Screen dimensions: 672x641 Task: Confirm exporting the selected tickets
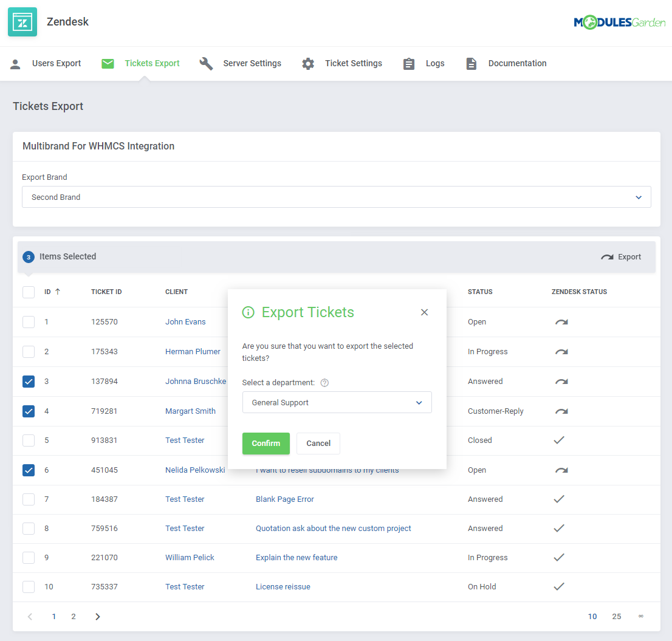point(266,444)
